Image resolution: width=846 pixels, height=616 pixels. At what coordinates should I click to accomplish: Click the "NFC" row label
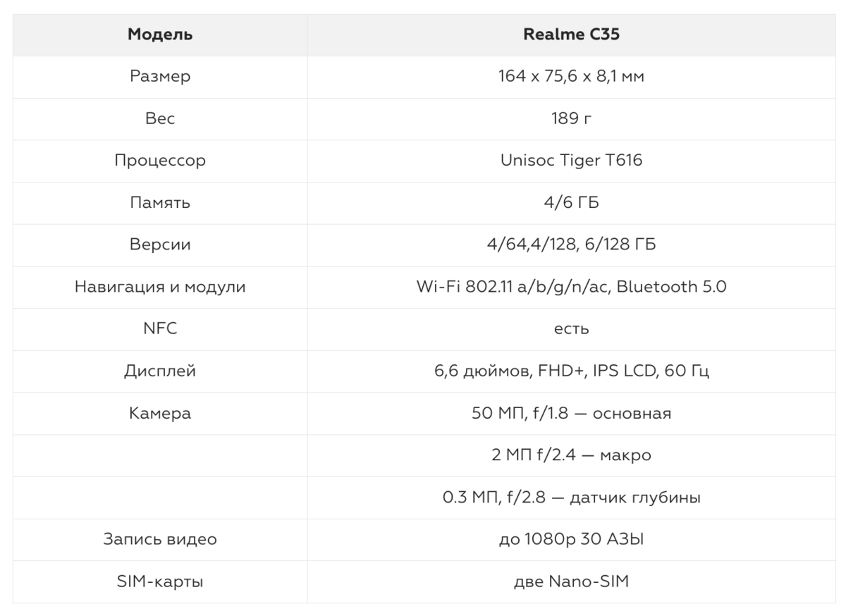pyautogui.click(x=160, y=328)
